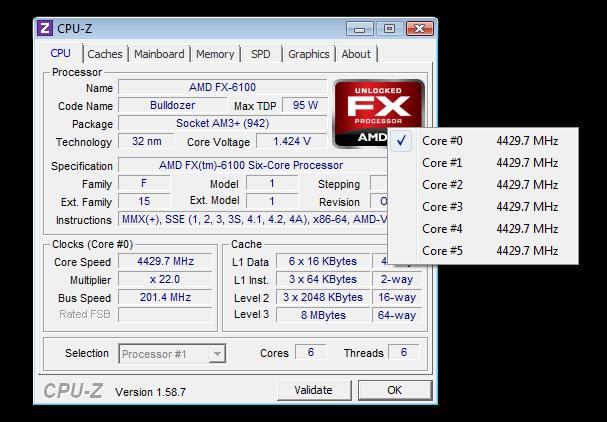Screen dimensions: 607x422
Task: Click the empty Rated FSB field
Action: pos(165,314)
